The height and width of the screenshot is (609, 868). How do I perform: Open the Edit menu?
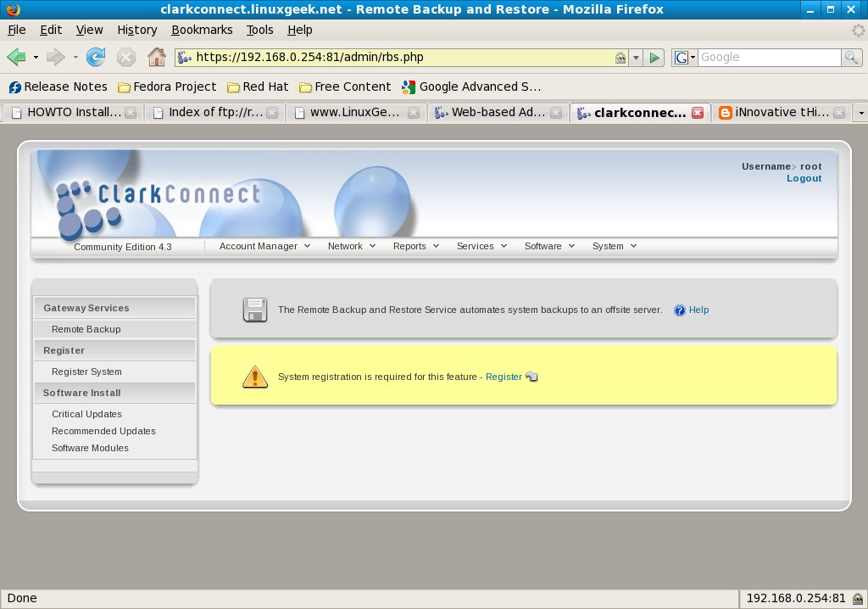point(51,30)
